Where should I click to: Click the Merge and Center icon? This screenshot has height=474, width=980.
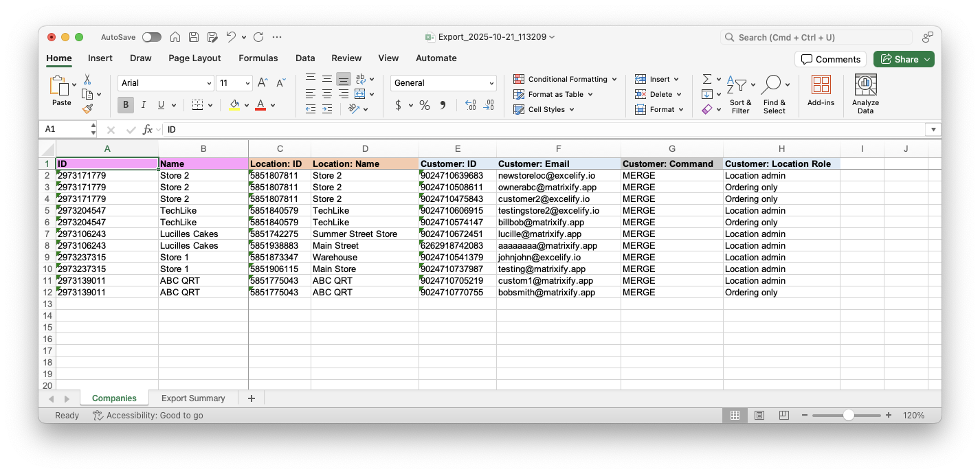(x=360, y=94)
